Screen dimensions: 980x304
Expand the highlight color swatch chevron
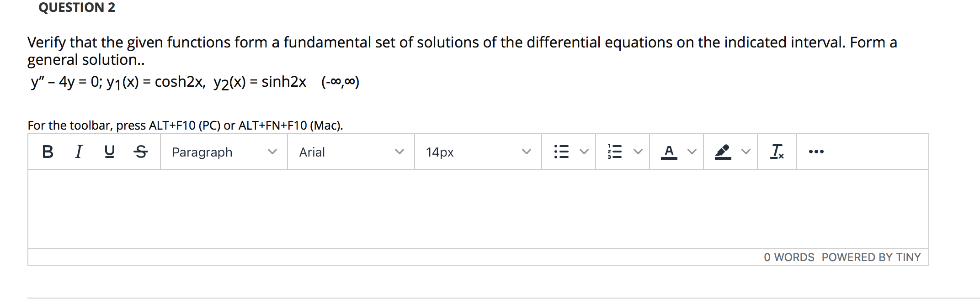[746, 152]
